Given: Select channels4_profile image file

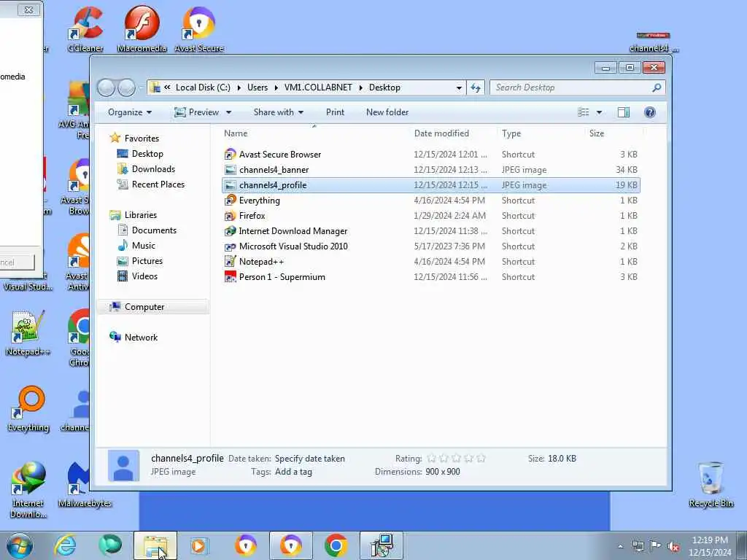Looking at the screenshot, I should pyautogui.click(x=430, y=184).
